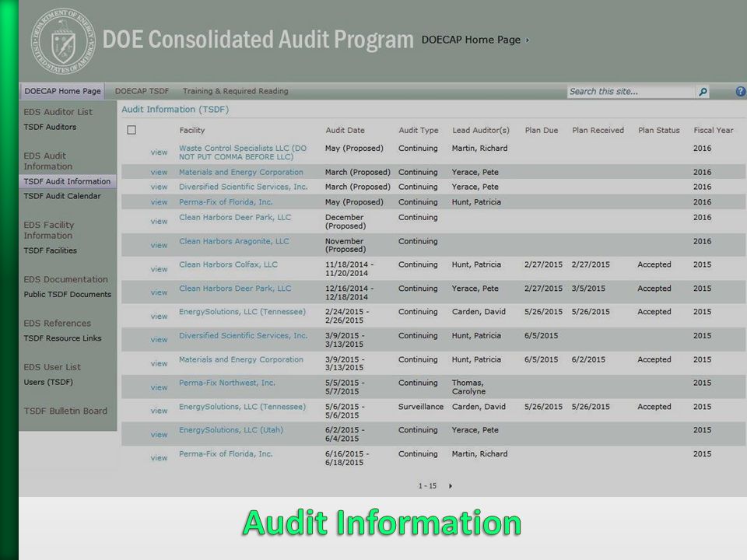The image size is (747, 560).
Task: Sort by the Audit Date column header
Action: 345,130
